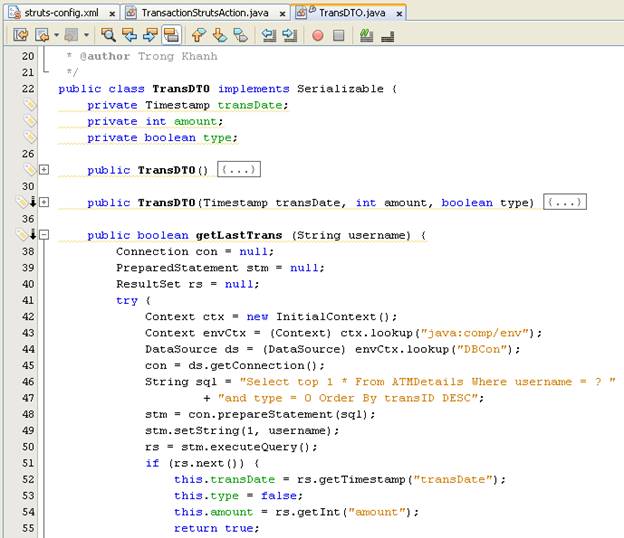Click line number 46 in gutter

click(x=28, y=382)
